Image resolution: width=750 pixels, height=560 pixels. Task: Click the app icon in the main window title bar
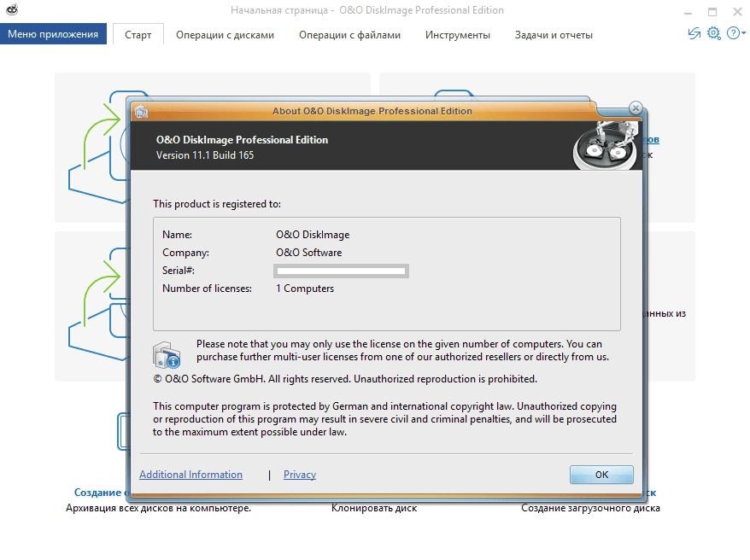[12, 9]
